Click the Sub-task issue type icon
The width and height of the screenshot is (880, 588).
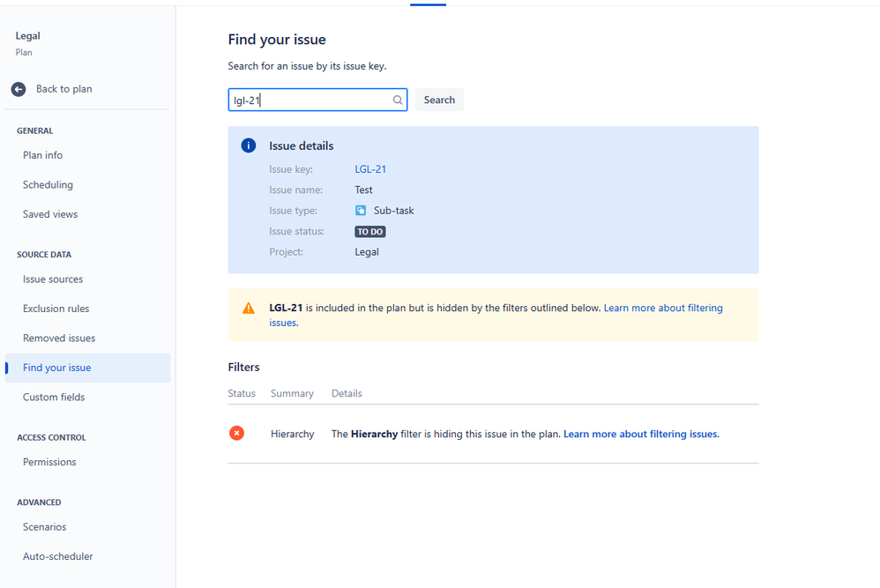click(361, 211)
